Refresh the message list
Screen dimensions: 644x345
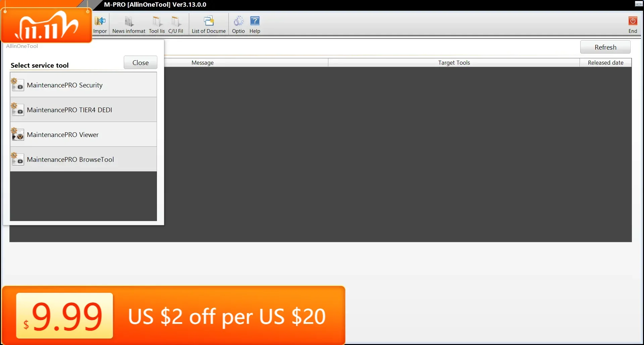[x=605, y=47]
